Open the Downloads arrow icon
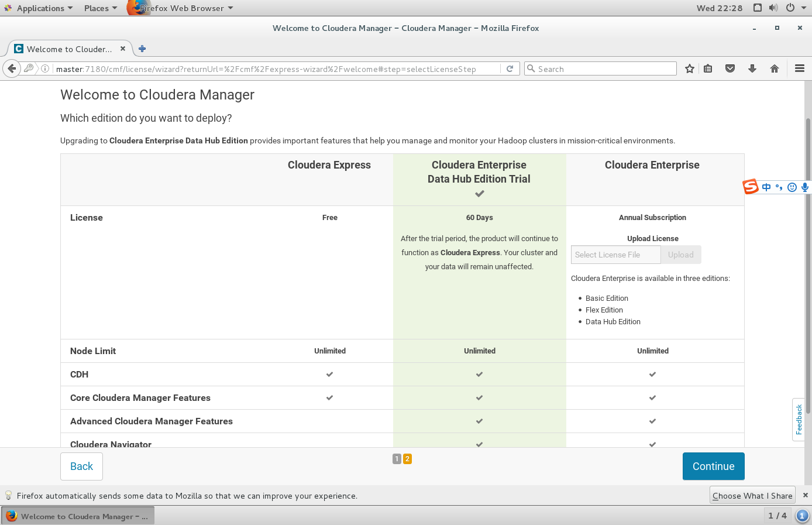Screen dimensions: 812x525 [x=752, y=68]
